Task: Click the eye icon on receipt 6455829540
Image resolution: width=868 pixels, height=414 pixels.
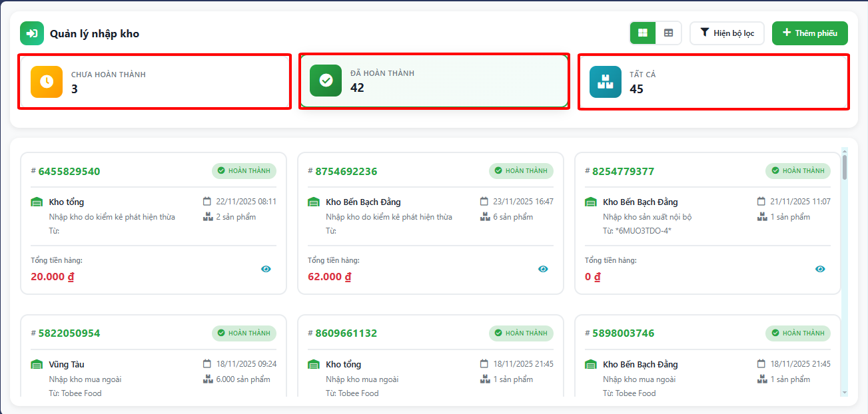Action: 266,269
